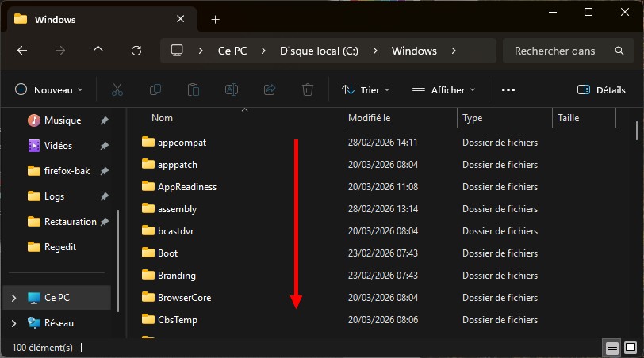Click the Delete trash bin icon
Viewport: 644px width, 358px height.
point(308,89)
